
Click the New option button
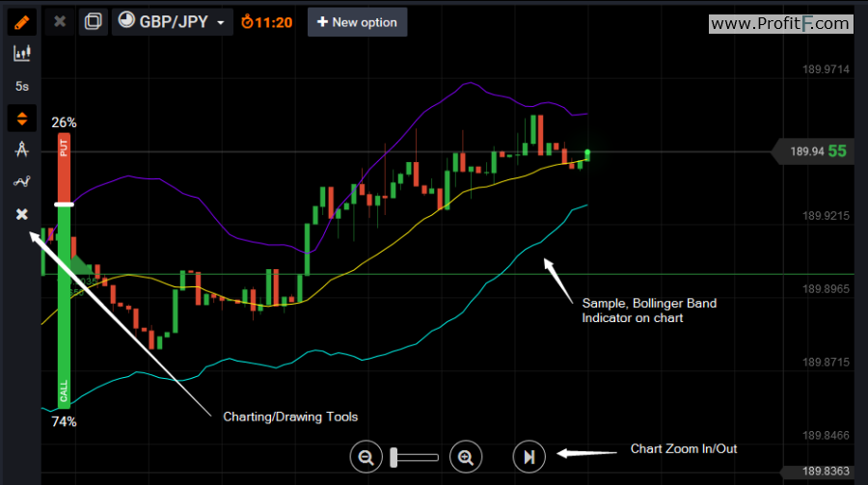coord(357,22)
